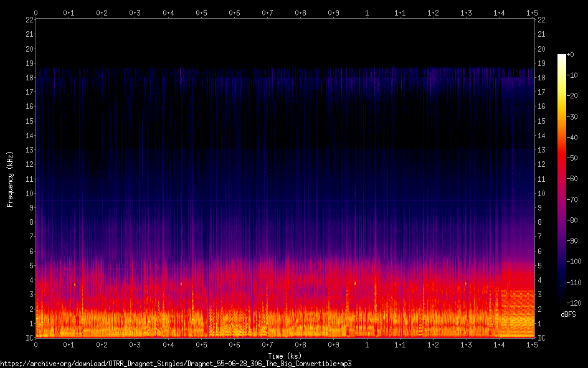Click the 0.7 tick on bottom time axis

tap(267, 344)
